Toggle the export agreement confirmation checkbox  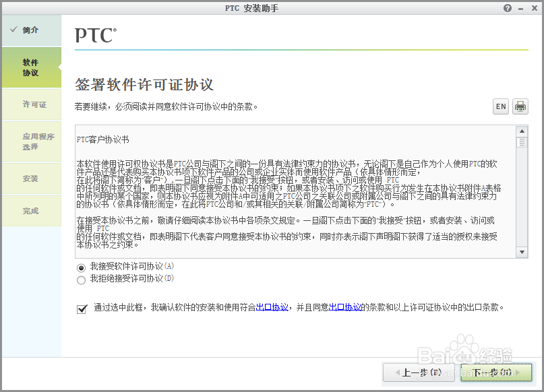(x=82, y=308)
